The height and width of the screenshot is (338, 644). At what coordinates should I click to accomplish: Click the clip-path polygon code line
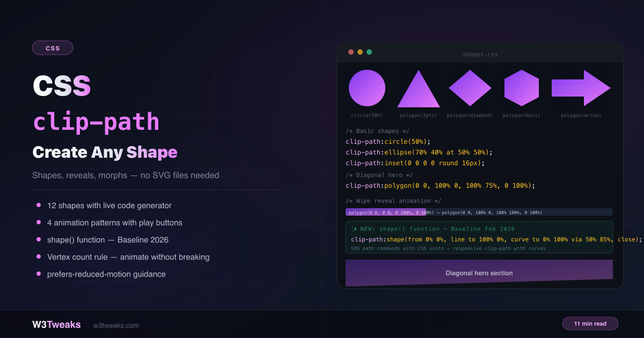(441, 186)
